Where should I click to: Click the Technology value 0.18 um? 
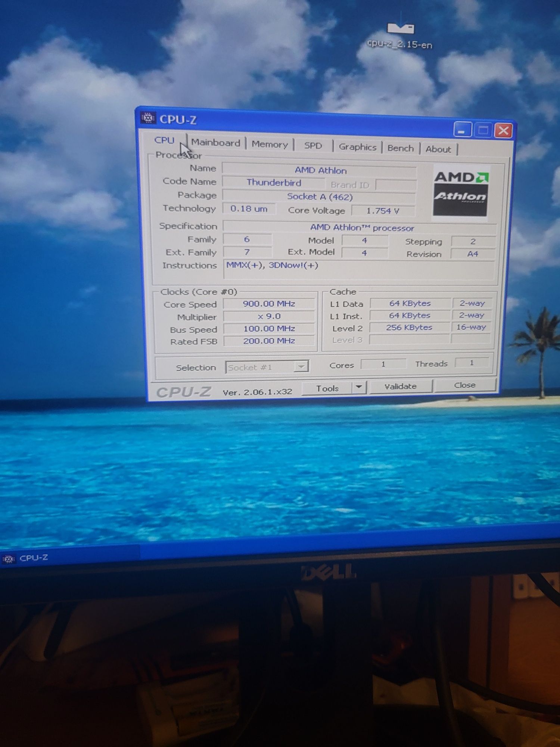point(249,209)
